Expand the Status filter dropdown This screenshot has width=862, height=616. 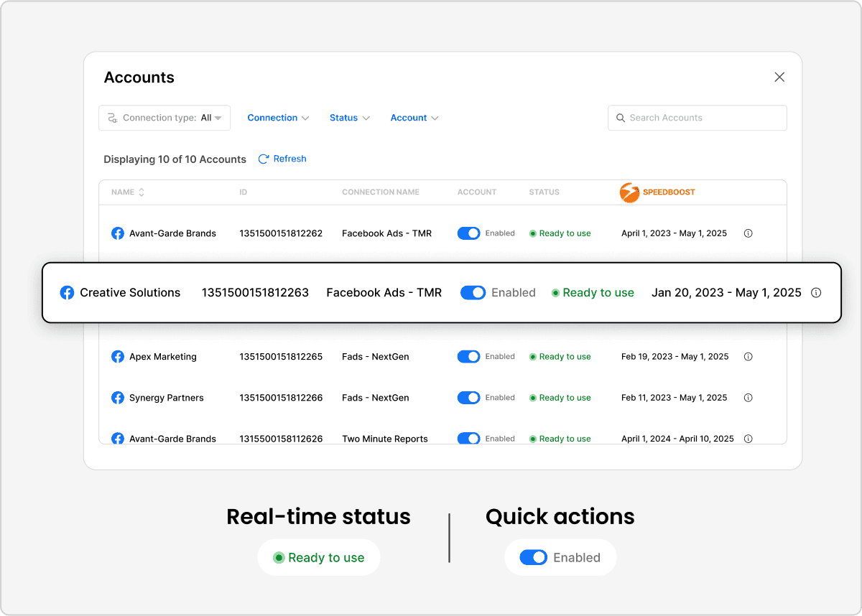[348, 117]
